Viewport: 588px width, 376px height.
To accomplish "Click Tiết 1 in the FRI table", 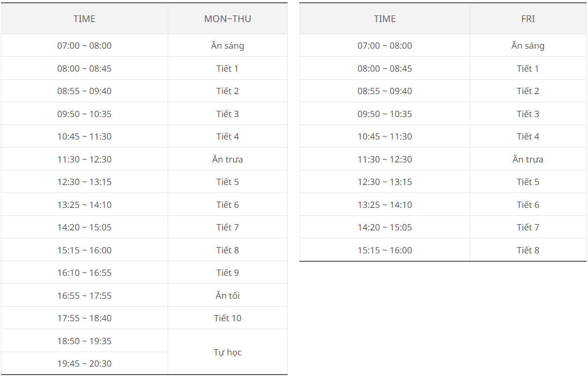I will [528, 68].
